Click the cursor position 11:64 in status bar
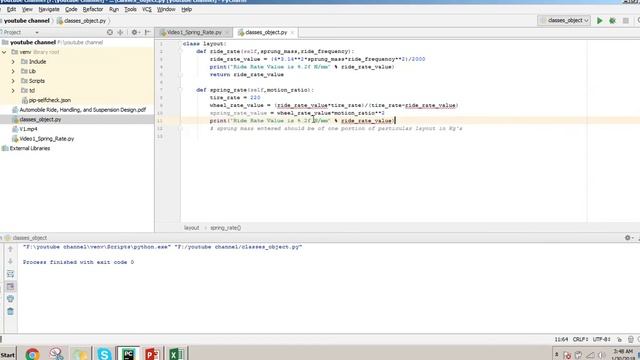The image size is (640, 360). pyautogui.click(x=561, y=339)
